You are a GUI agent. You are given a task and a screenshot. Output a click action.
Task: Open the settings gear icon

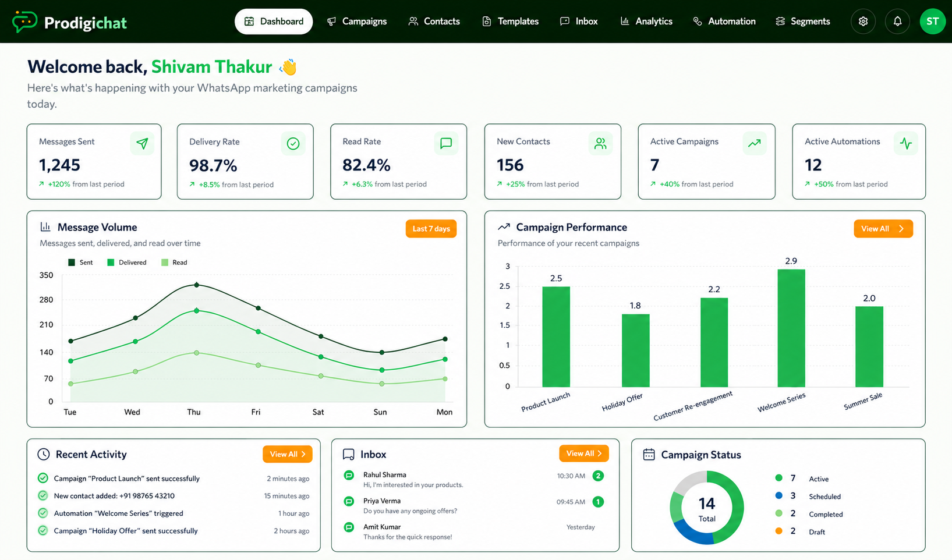coord(863,22)
